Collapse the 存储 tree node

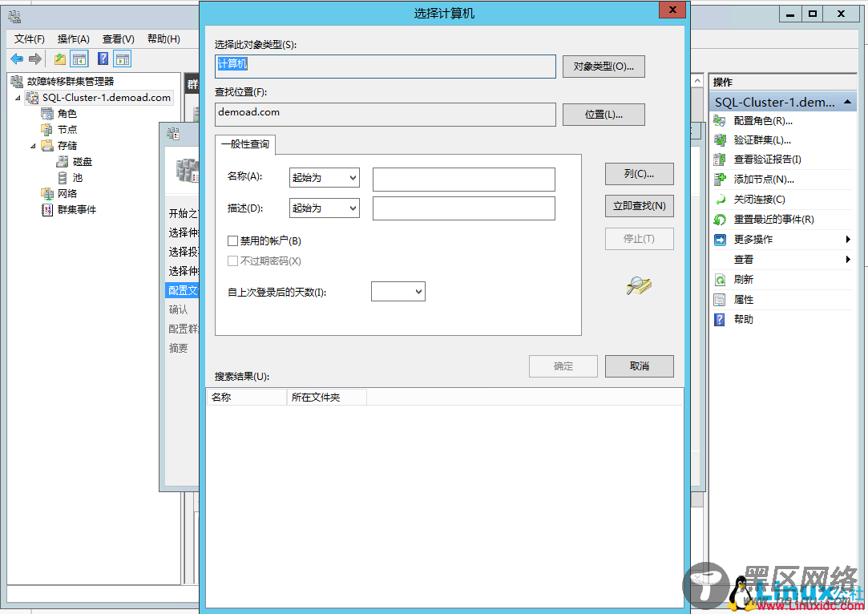coord(33,146)
